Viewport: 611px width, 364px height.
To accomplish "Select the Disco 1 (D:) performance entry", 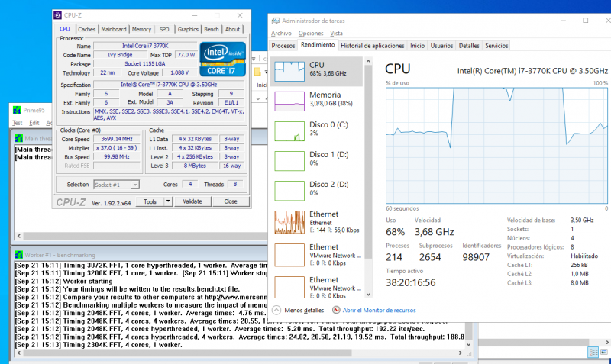I will (x=318, y=161).
